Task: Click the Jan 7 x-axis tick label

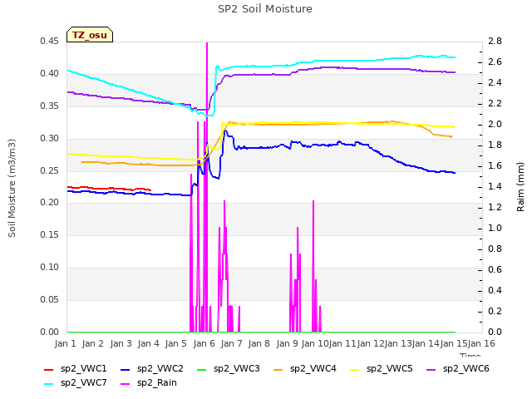Action: pyautogui.click(x=231, y=343)
